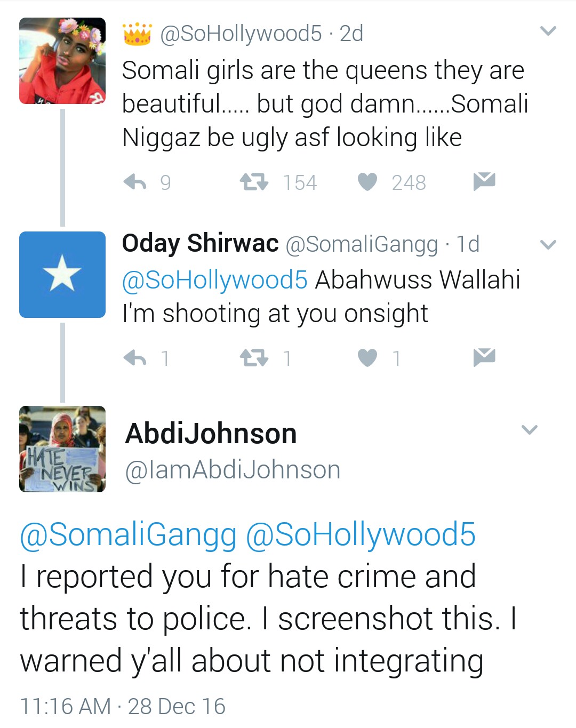This screenshot has width=576, height=728.
Task: Open @SomaliGangg mention in AbdiJohnson's tweet
Action: 128,534
